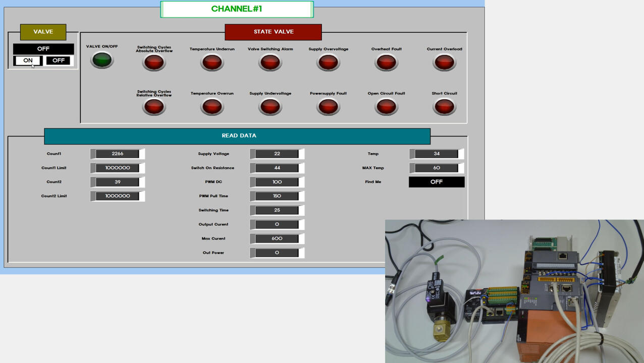The image size is (644, 363).
Task: Click the Current Overload indicator
Action: point(444,62)
